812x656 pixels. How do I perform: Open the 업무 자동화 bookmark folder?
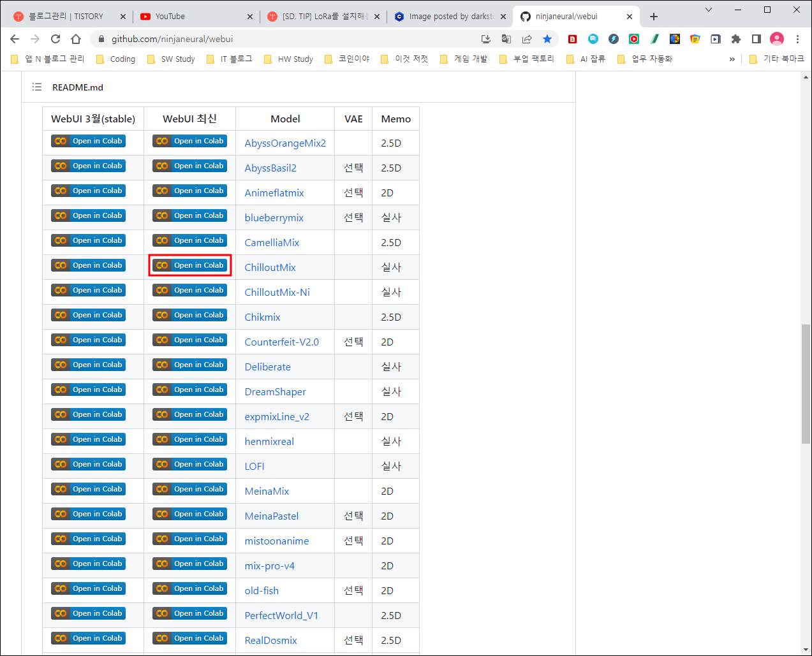(645, 59)
